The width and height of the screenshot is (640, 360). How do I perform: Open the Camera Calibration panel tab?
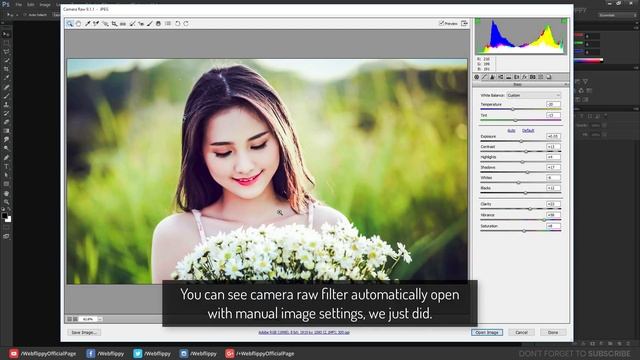pos(533,77)
